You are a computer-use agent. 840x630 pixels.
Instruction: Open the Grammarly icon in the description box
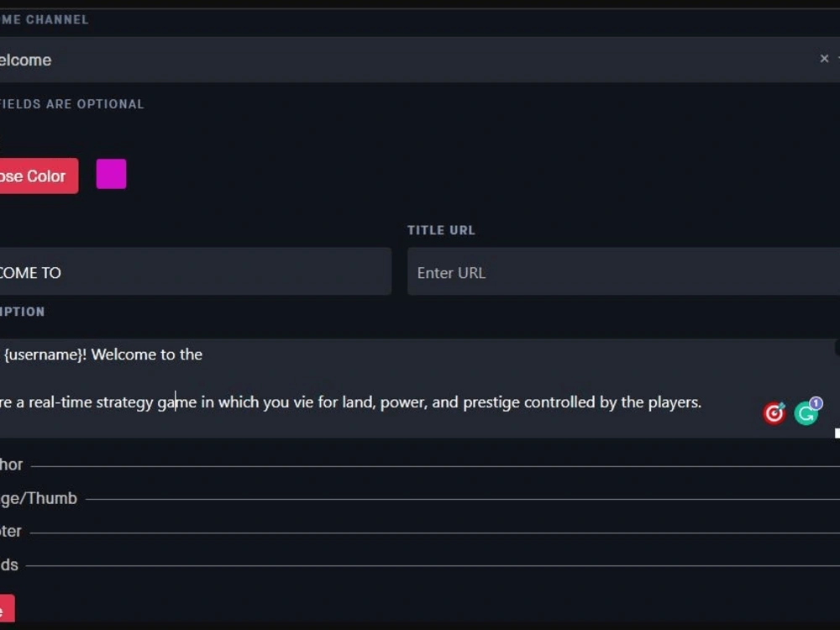pyautogui.click(x=805, y=412)
